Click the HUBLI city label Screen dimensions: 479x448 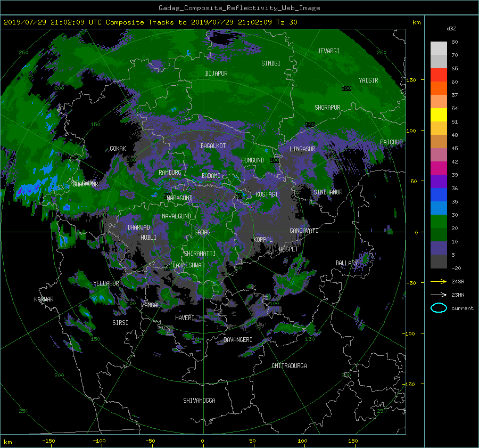[x=148, y=237]
